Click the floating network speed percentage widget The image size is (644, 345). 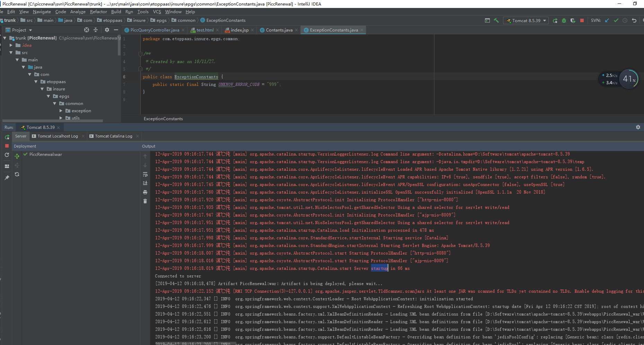[x=629, y=79]
